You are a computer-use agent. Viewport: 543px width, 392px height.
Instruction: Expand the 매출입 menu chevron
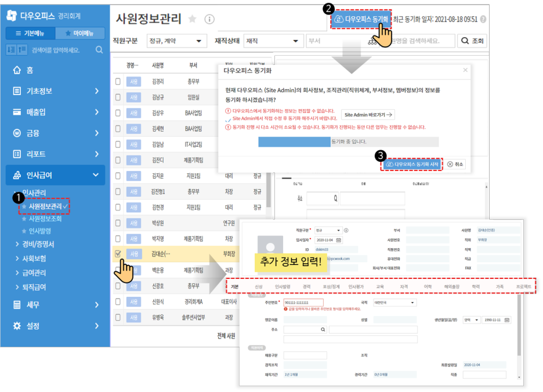coord(97,112)
